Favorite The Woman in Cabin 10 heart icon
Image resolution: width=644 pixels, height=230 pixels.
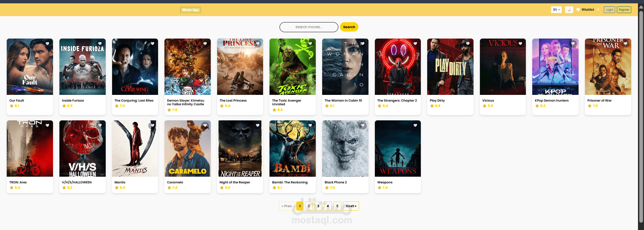click(x=363, y=43)
